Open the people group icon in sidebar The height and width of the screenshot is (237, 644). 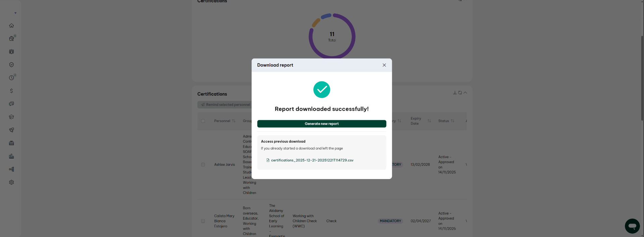11,52
